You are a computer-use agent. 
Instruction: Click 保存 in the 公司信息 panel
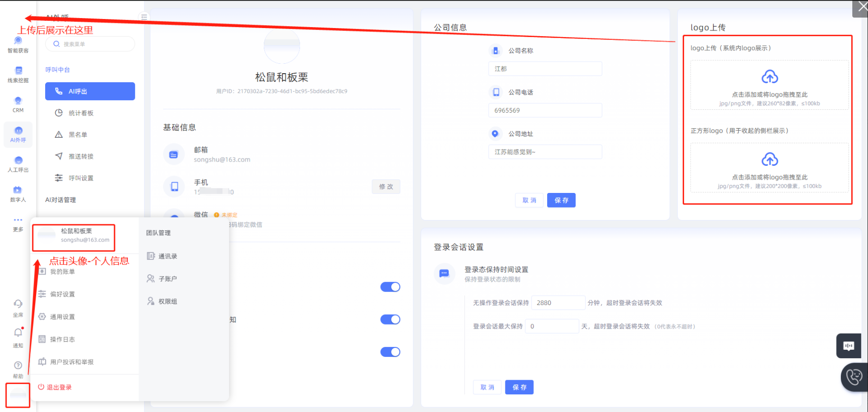click(561, 201)
